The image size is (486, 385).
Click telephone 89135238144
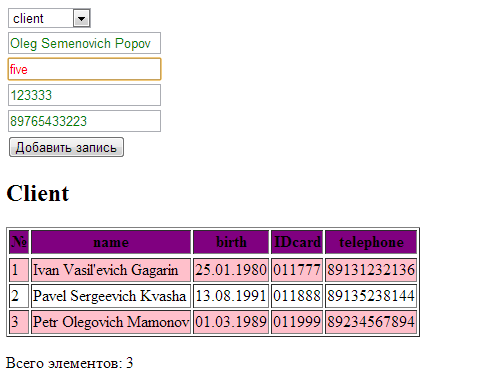371,296
